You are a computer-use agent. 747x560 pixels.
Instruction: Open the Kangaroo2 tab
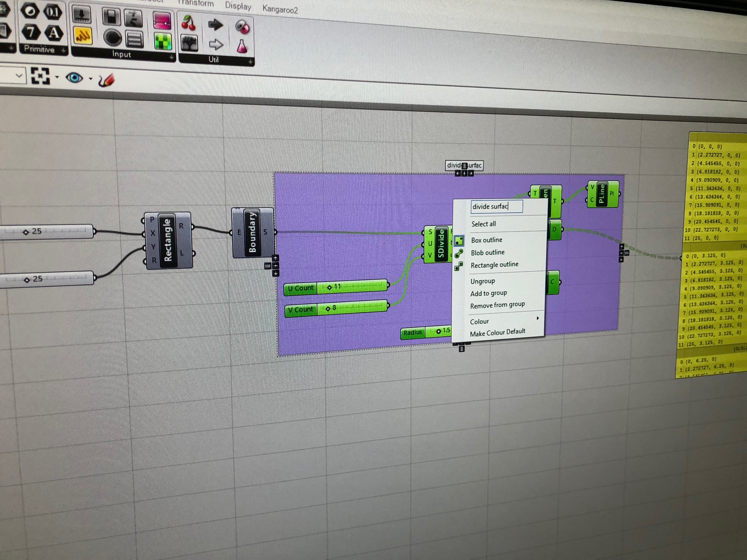click(280, 10)
